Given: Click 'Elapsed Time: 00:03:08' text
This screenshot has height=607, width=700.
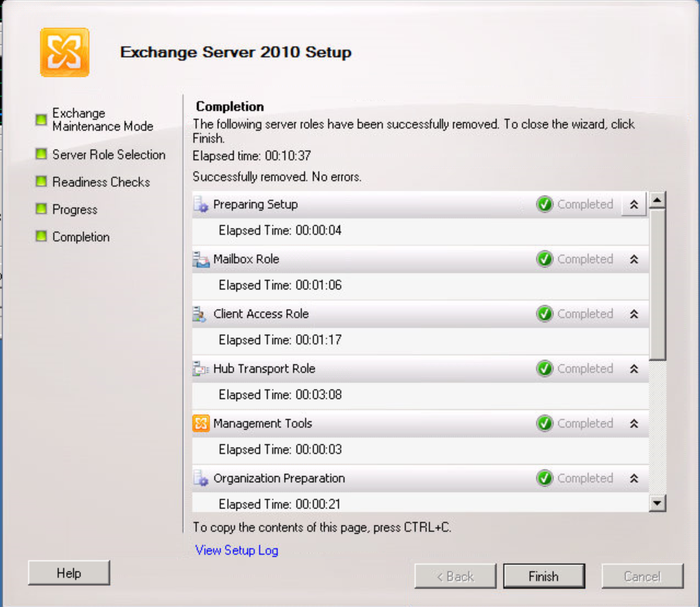Looking at the screenshot, I should (x=280, y=395).
